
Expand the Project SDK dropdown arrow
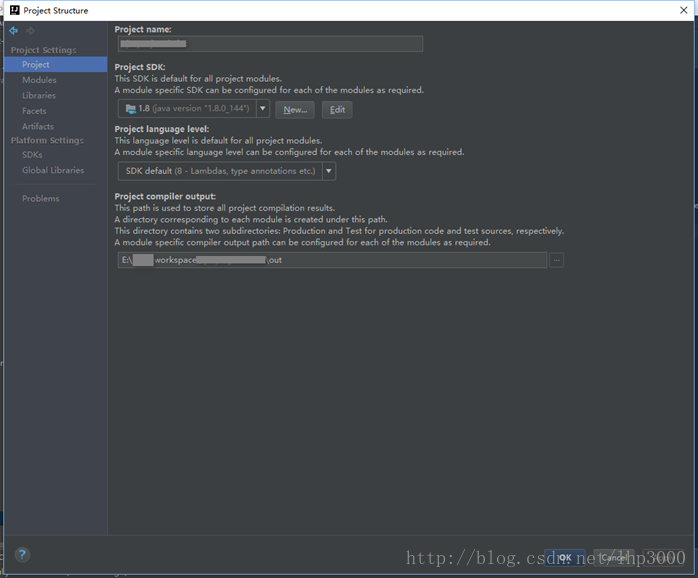coord(263,109)
